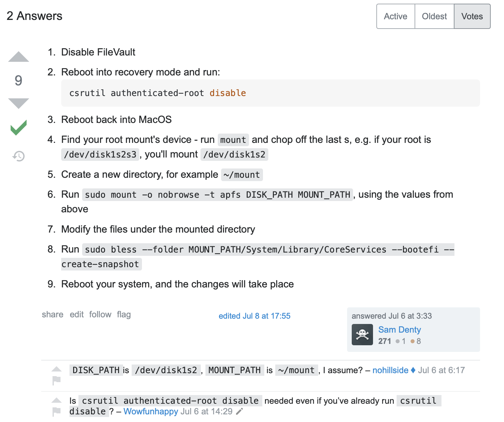Upvote Wowfunhappy's comment
Viewport: 504px width, 422px height.
click(x=57, y=400)
